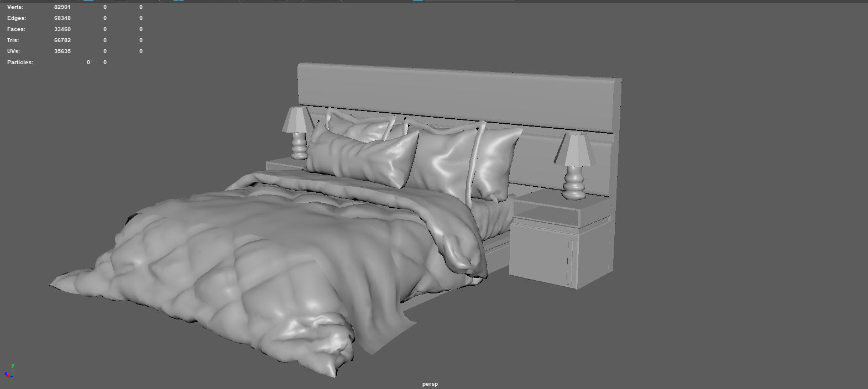Click the "Particles:" label in the HUD
This screenshot has width=868, height=389.
(20, 62)
